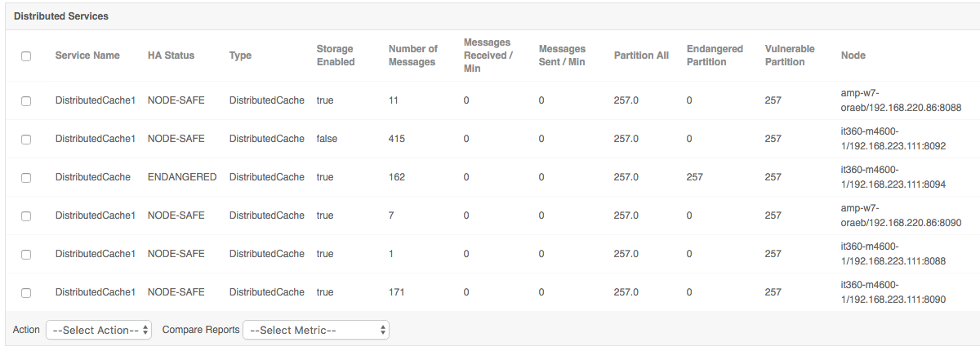Sort by the Service Name column header
Screen dimensions: 980x360
(x=87, y=56)
